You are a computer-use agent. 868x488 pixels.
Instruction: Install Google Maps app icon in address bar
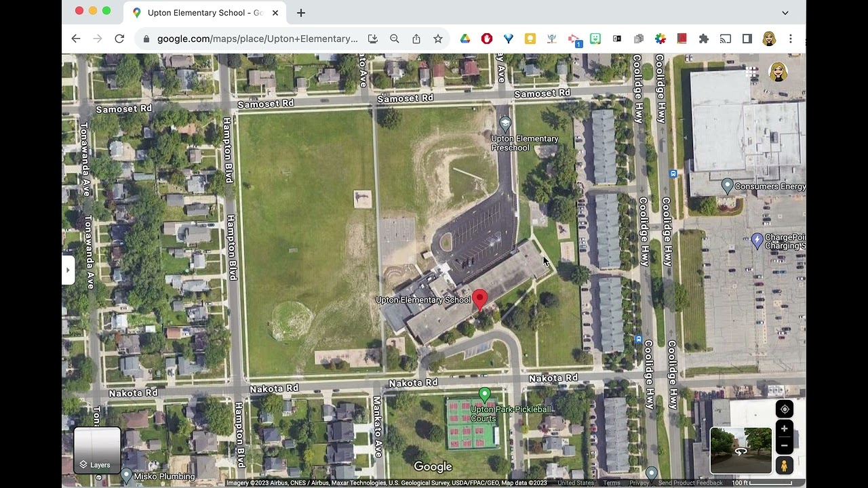click(x=372, y=39)
